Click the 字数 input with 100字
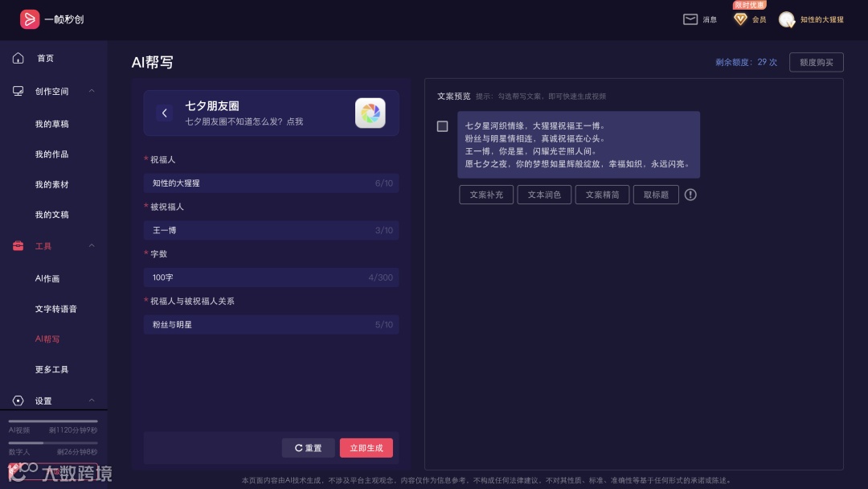 [272, 277]
